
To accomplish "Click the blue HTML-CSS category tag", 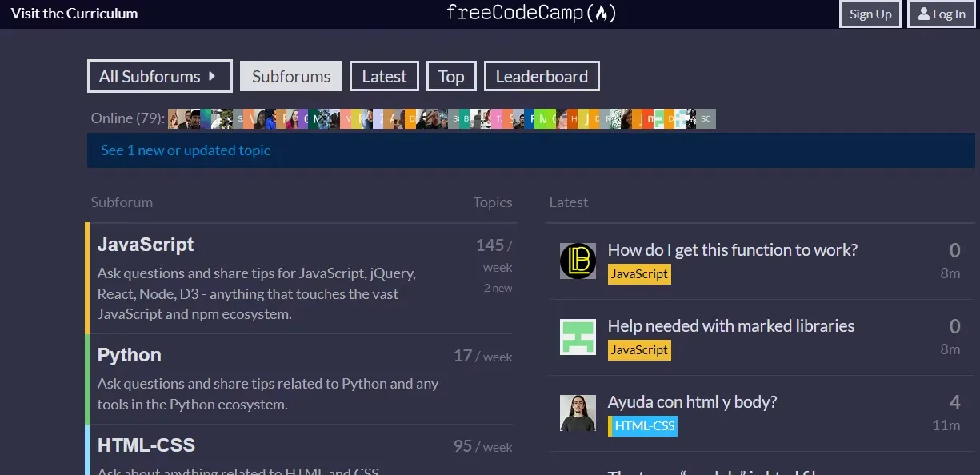I will coord(644,426).
